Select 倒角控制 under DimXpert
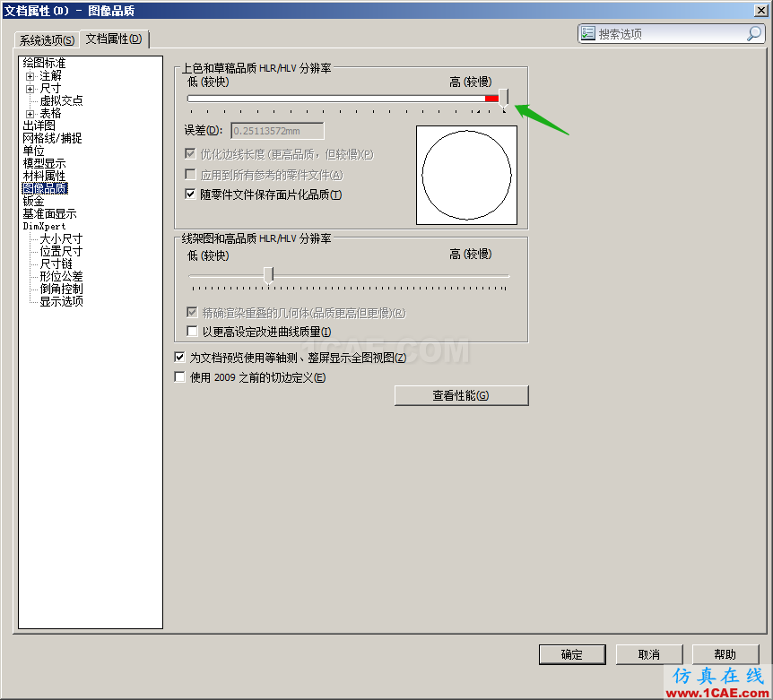 [61, 290]
